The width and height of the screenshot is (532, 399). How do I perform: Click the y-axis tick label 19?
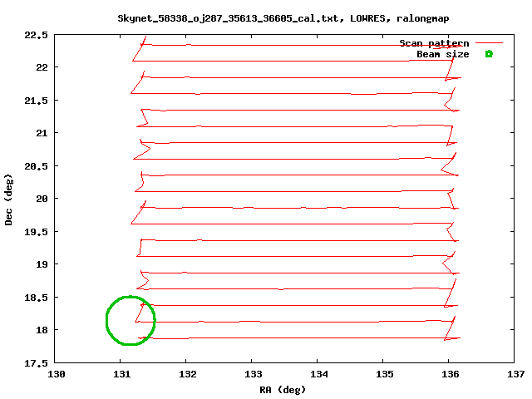[x=42, y=264]
